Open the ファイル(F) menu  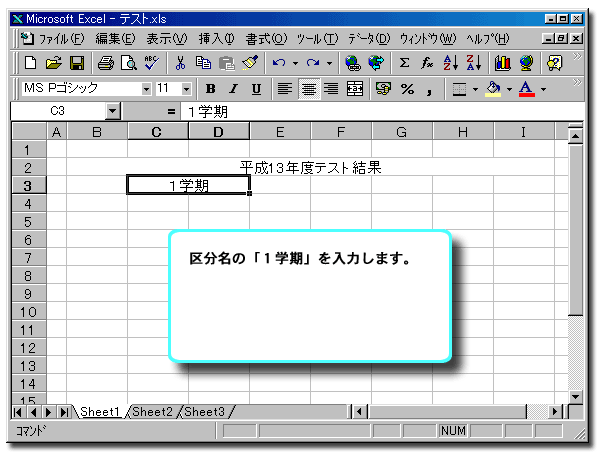click(61, 39)
